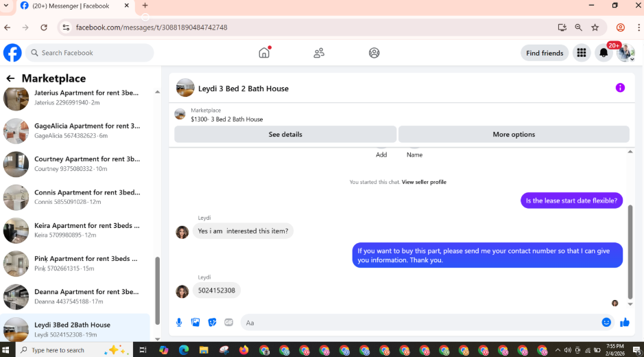
Task: View site information icon in address bar
Action: coord(65,27)
